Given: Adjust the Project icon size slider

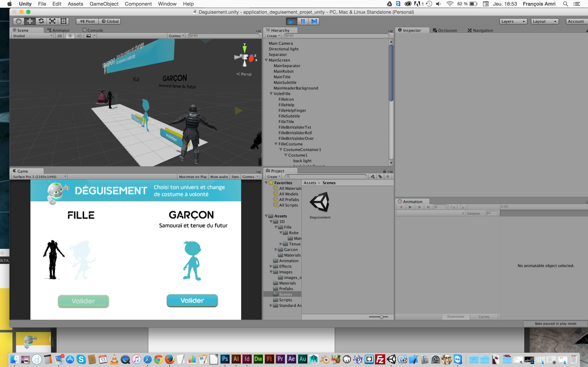Looking at the screenshot, I should point(381,317).
